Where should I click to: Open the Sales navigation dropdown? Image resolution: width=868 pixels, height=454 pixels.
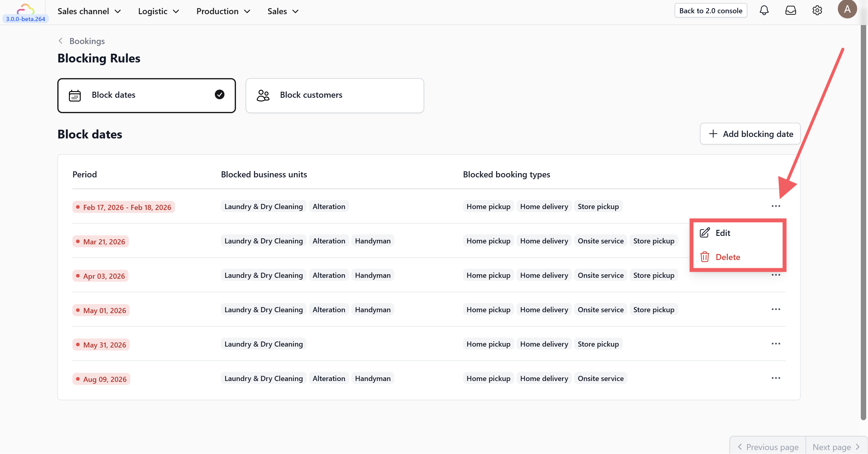(x=283, y=11)
